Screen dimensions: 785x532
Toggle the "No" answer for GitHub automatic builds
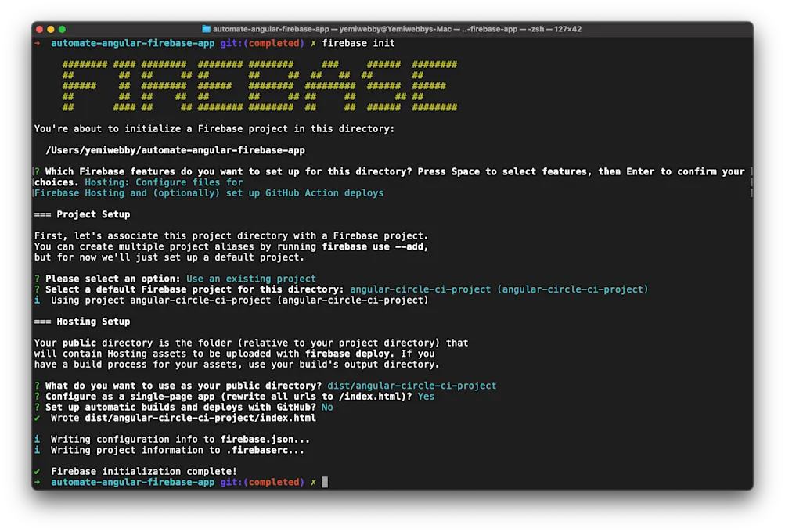coord(326,407)
